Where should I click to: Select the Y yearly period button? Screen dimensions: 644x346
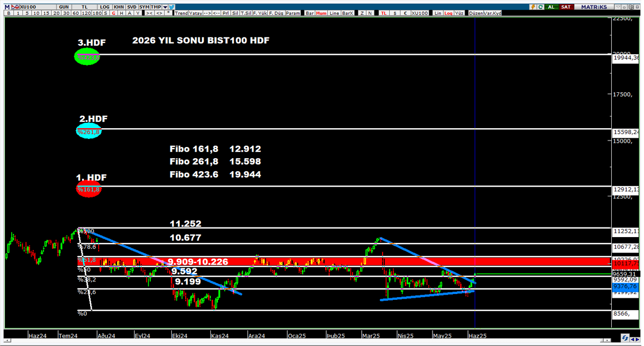coord(137,13)
